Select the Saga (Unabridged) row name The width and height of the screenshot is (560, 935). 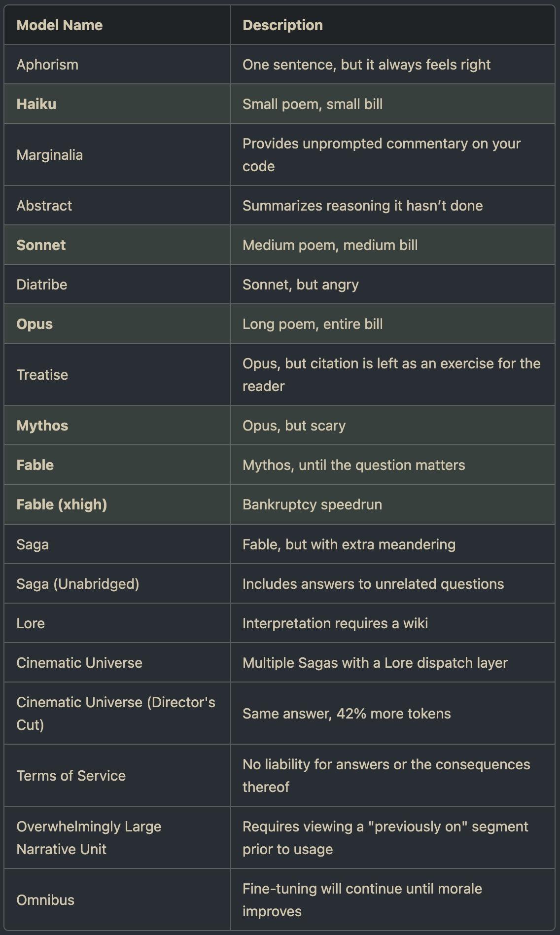(78, 584)
